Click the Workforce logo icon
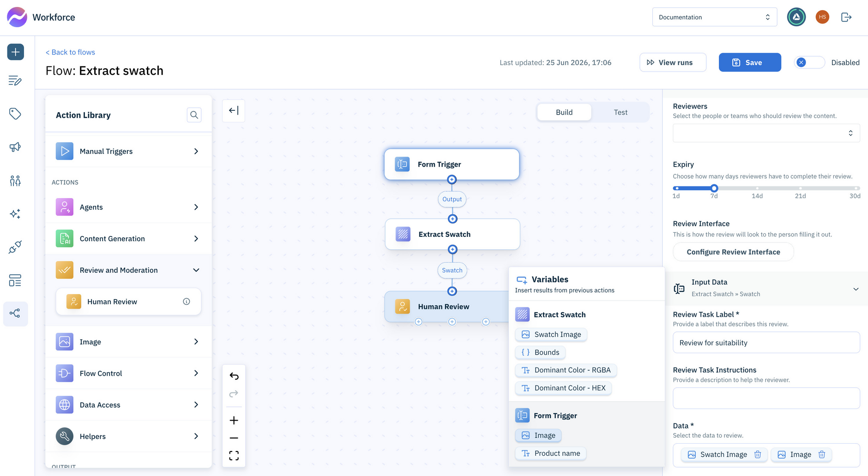 click(x=17, y=17)
